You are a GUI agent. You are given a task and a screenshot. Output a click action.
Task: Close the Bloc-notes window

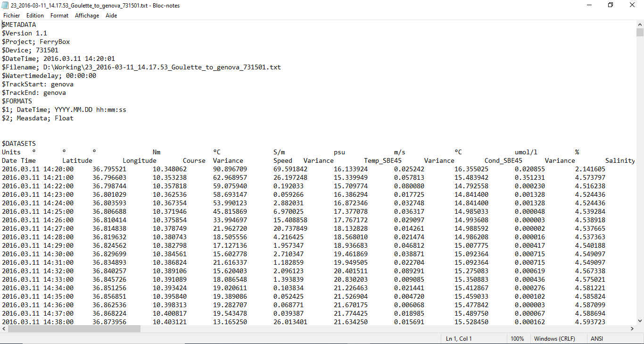632,5
